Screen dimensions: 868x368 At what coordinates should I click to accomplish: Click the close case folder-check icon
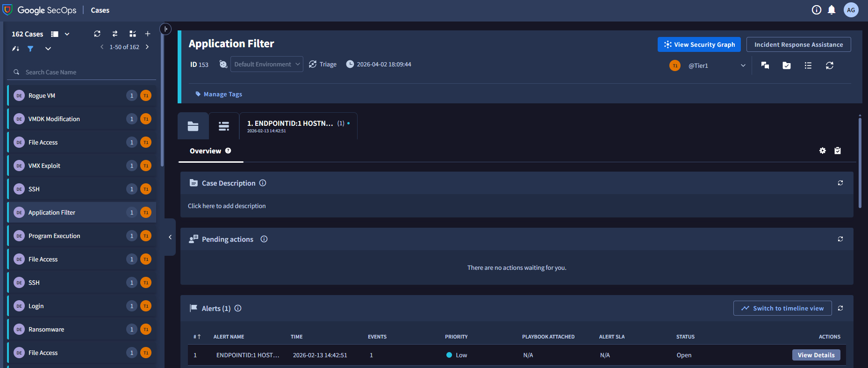point(787,65)
